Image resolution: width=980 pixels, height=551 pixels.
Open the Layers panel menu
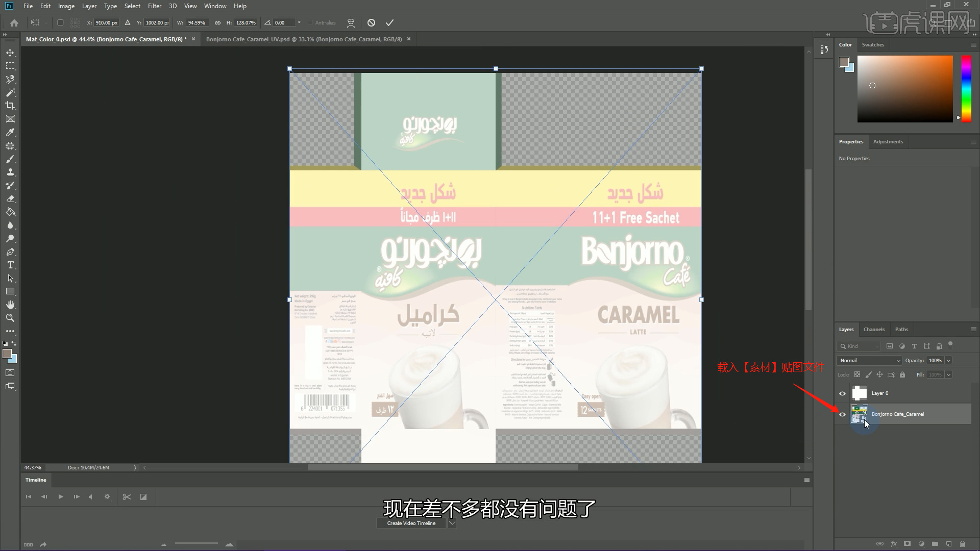coord(973,330)
